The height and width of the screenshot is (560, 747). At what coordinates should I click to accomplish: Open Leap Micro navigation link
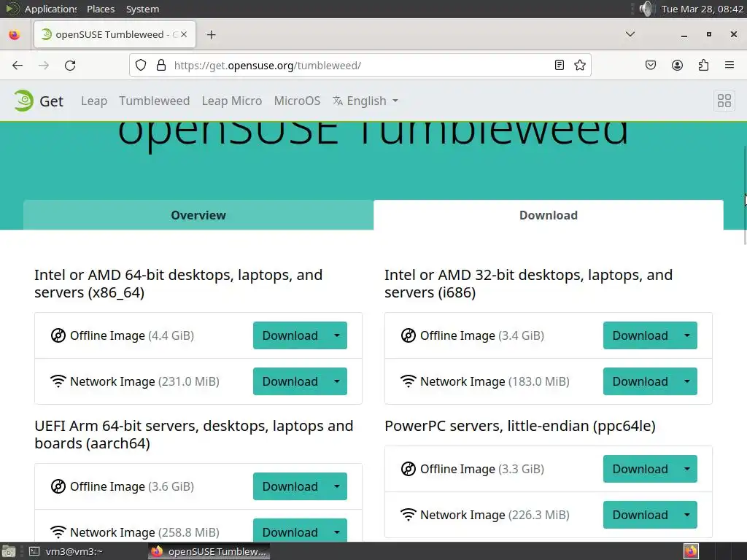pos(231,101)
